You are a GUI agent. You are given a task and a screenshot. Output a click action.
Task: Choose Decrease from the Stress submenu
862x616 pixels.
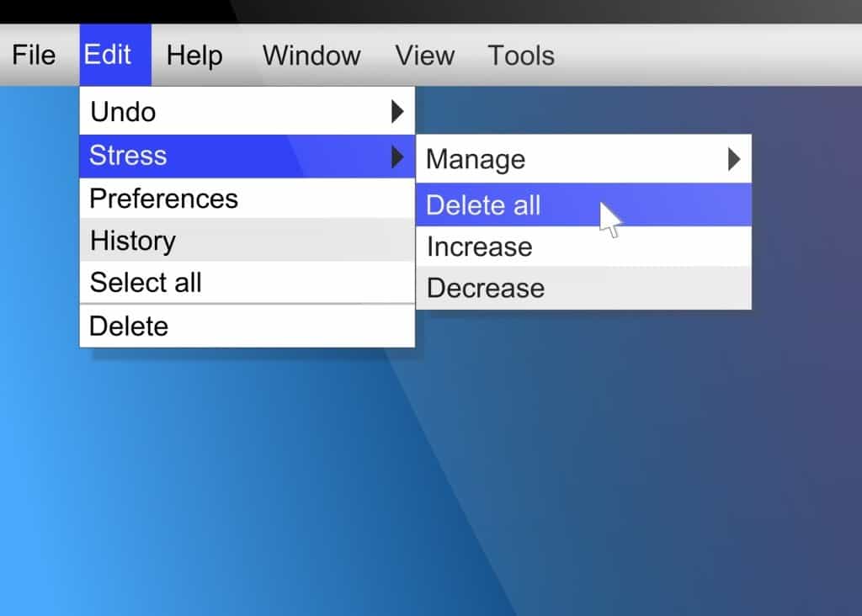(486, 288)
